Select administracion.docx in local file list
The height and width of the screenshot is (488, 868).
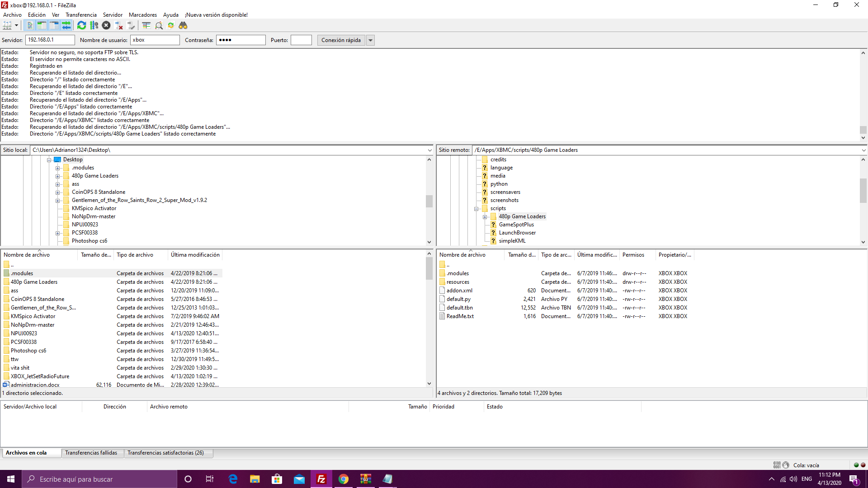(35, 385)
